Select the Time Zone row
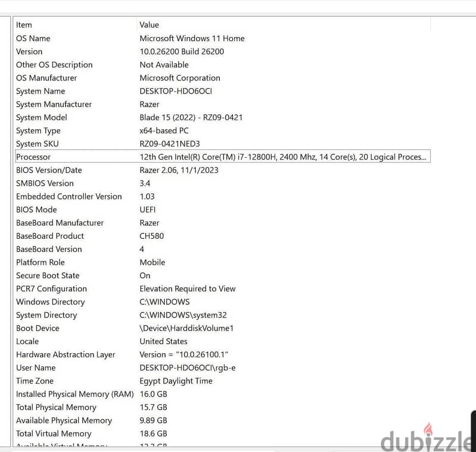 223,381
